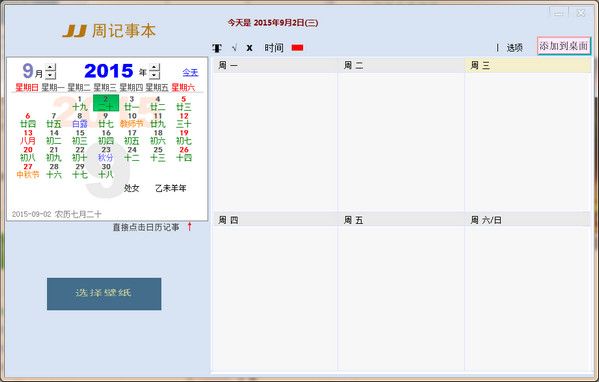Screen dimensions: 599x382
Task: Close the 周记事本 window
Action: coord(581,13)
